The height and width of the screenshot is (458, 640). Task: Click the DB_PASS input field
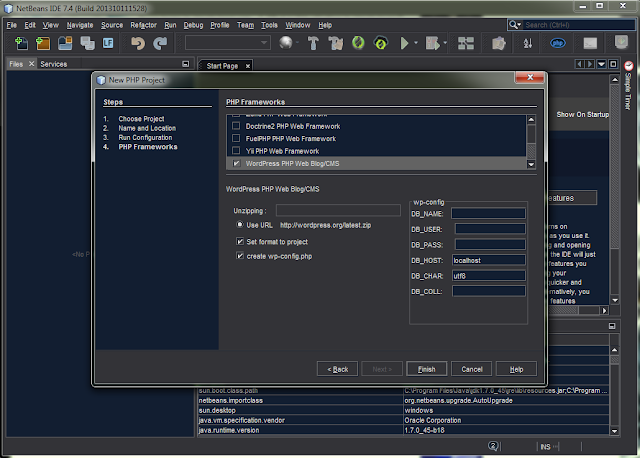(x=490, y=244)
